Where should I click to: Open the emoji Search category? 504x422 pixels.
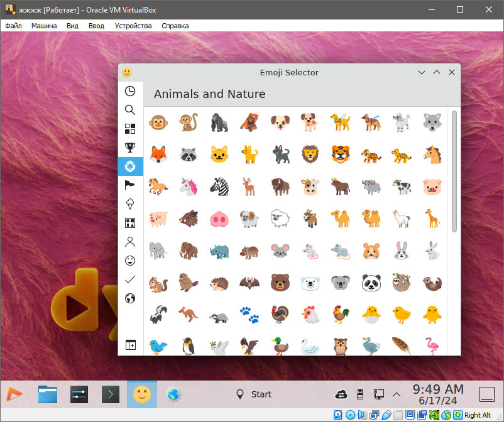[x=130, y=110]
